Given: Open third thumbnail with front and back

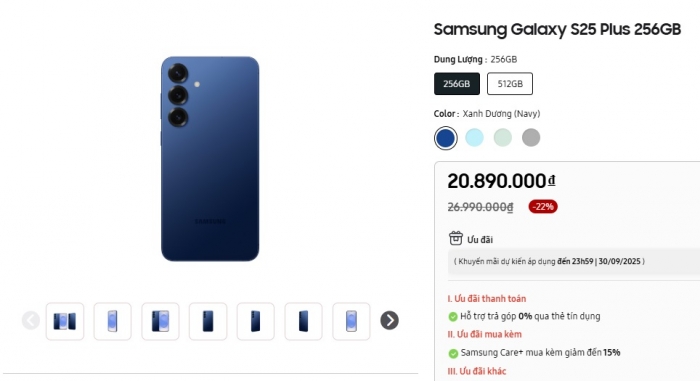Looking at the screenshot, I should click(x=160, y=321).
